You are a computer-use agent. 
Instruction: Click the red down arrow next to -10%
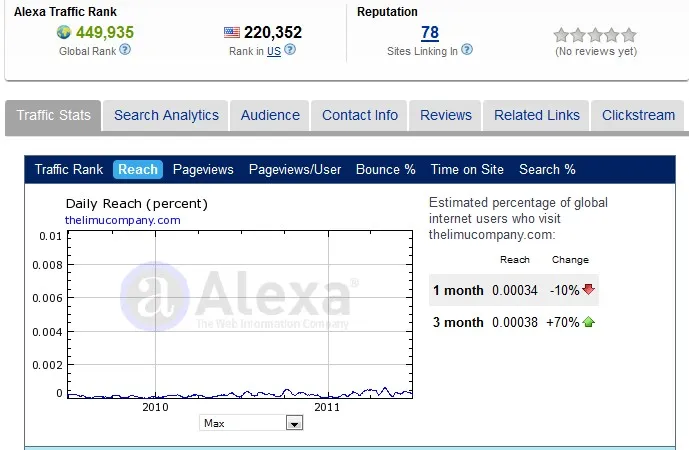588,289
